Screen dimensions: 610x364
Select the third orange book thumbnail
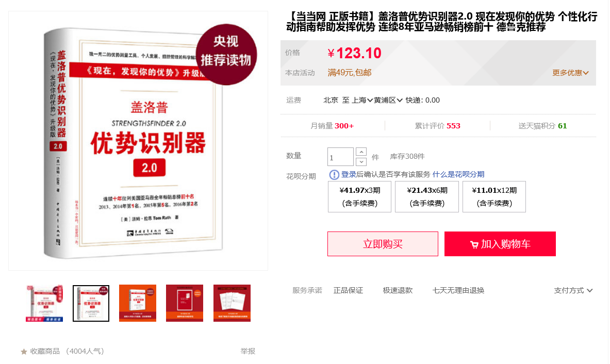pos(138,303)
